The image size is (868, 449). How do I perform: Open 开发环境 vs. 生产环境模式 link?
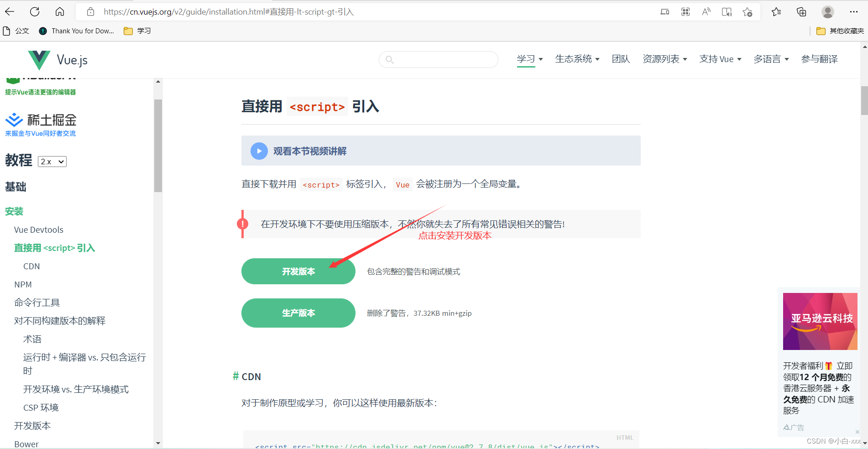click(76, 389)
